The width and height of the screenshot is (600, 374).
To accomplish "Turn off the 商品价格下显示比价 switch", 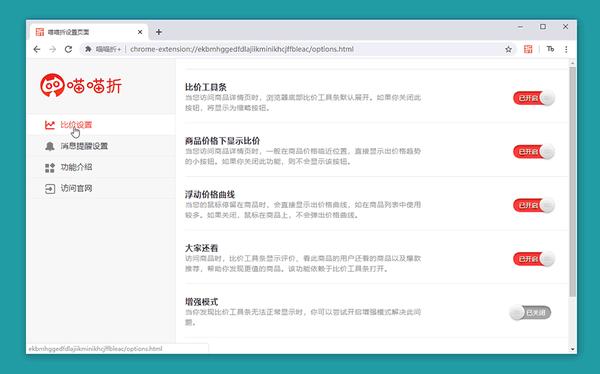I will tap(534, 152).
